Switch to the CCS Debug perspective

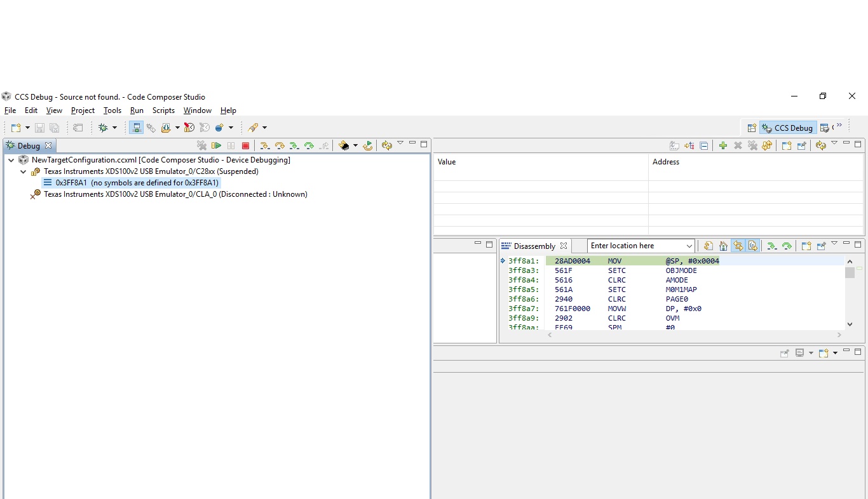(788, 128)
